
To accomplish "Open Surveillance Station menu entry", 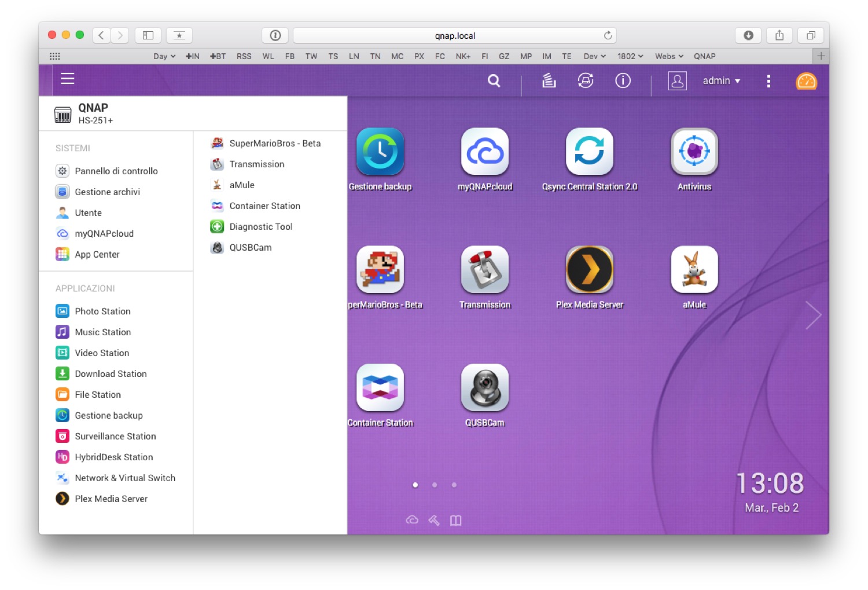I will tap(116, 436).
